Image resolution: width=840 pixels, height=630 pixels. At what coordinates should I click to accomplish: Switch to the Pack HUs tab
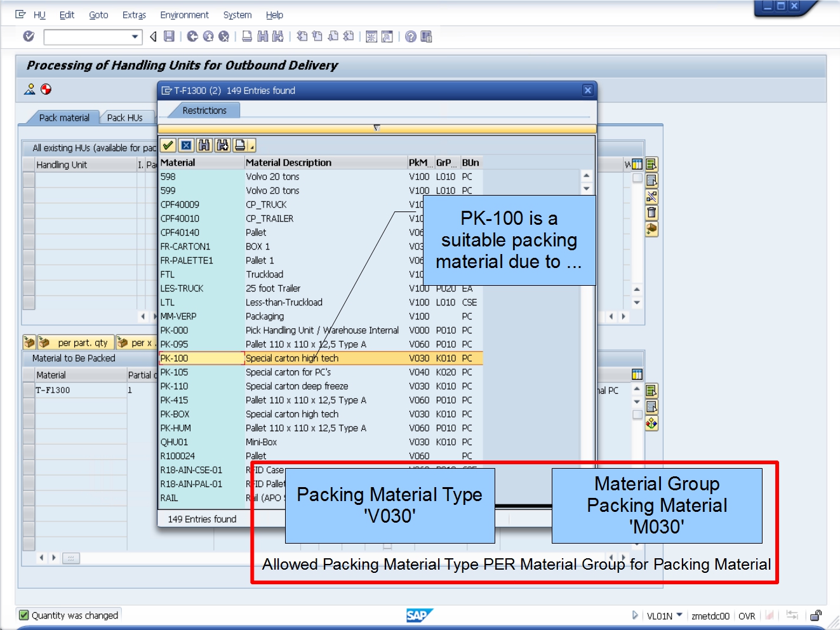[125, 117]
